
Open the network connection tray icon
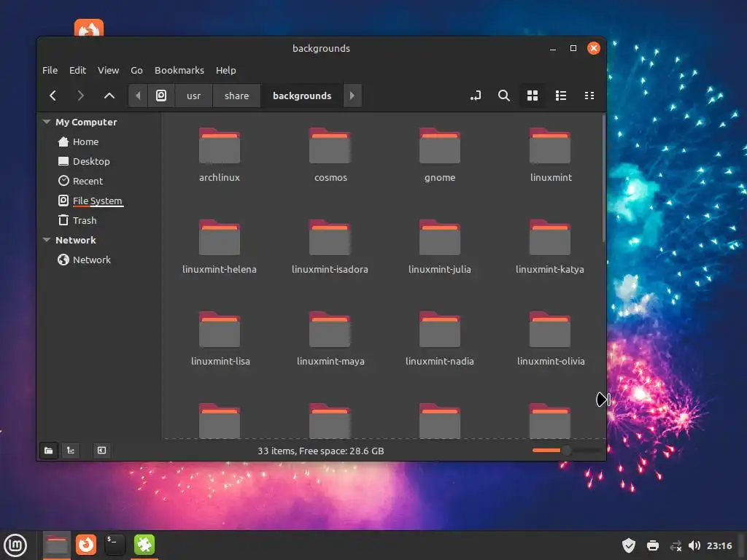(x=675, y=545)
